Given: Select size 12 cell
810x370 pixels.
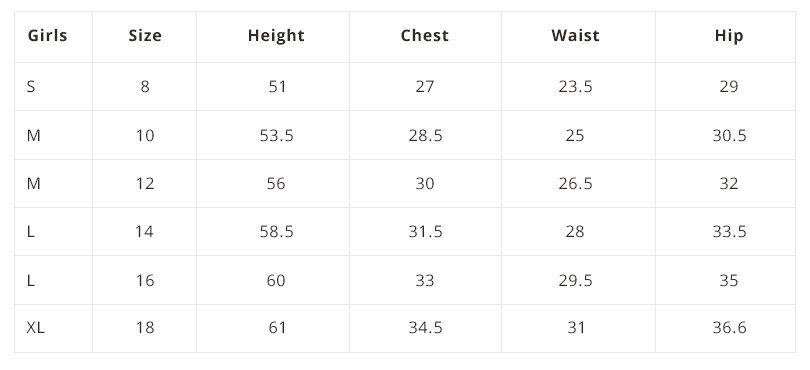Looking at the screenshot, I should coord(145,183).
